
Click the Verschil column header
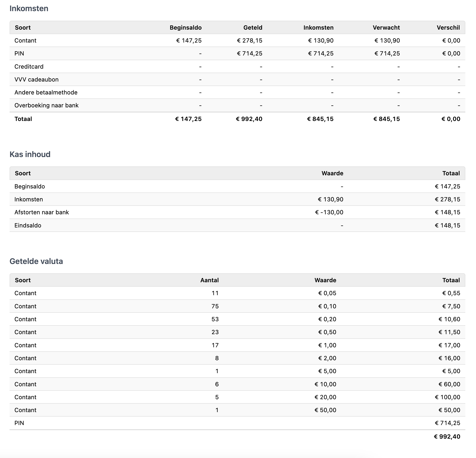448,27
